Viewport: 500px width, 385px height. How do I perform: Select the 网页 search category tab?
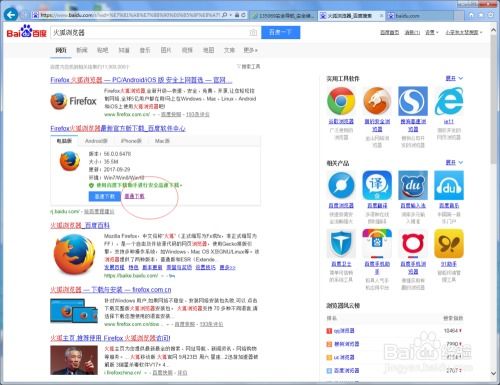coord(61,50)
